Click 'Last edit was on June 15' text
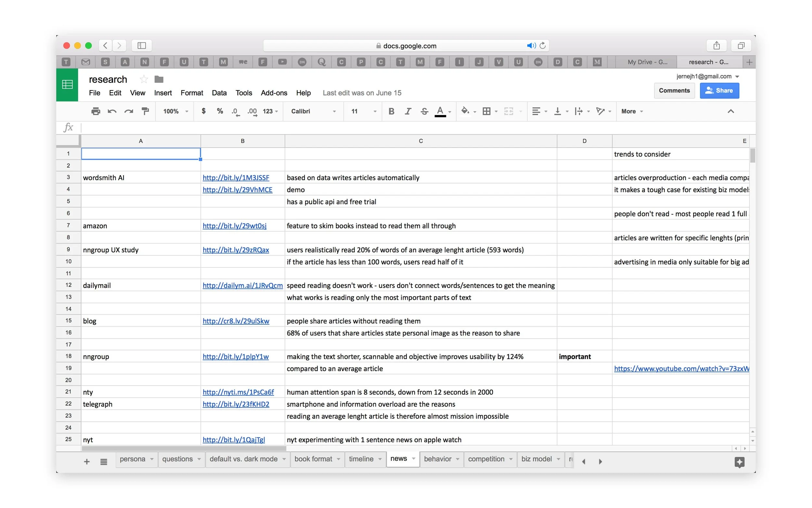 (362, 93)
